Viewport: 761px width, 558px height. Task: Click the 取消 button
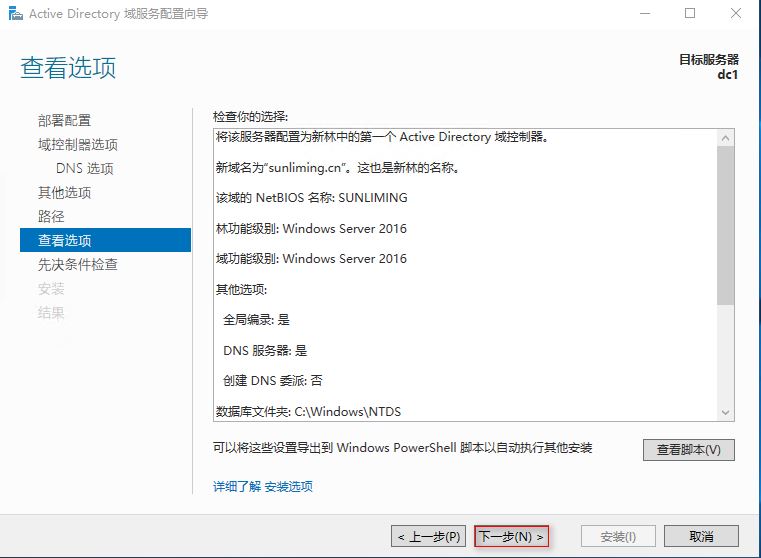(701, 537)
